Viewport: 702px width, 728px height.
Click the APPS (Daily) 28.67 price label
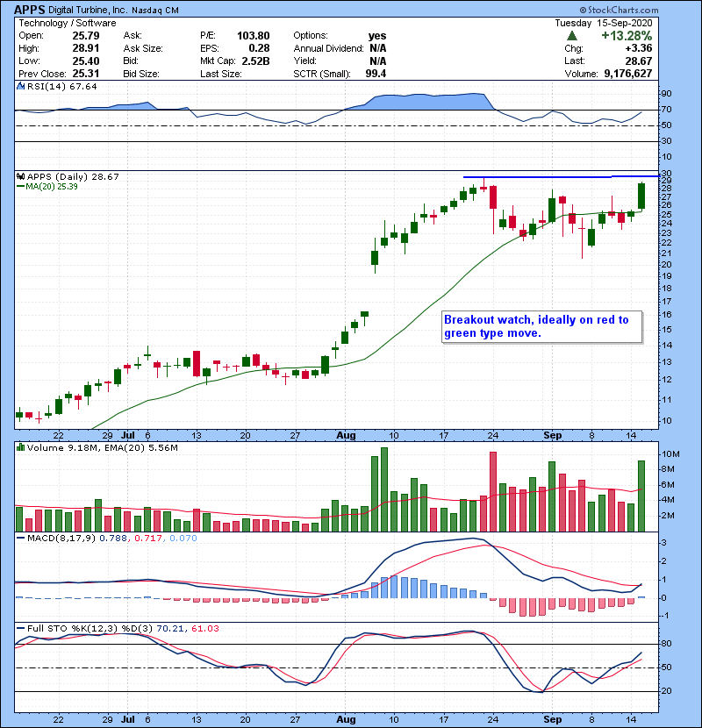[73, 176]
